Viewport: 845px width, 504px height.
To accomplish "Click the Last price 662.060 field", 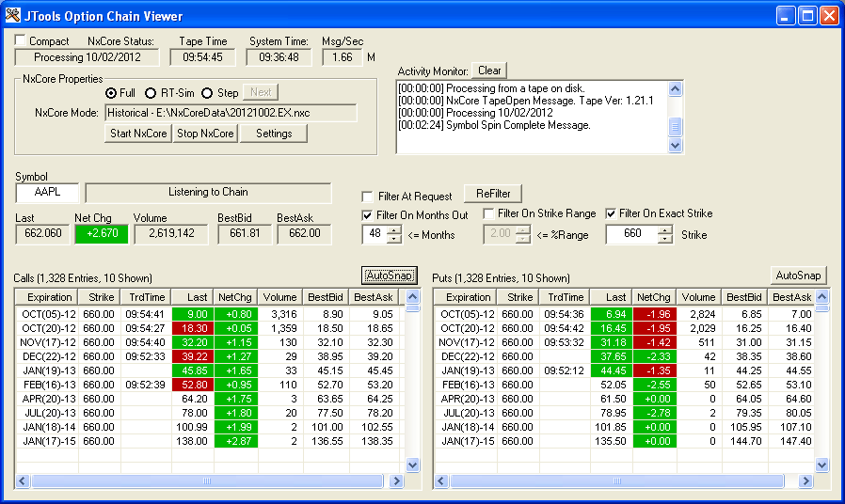I will [42, 234].
